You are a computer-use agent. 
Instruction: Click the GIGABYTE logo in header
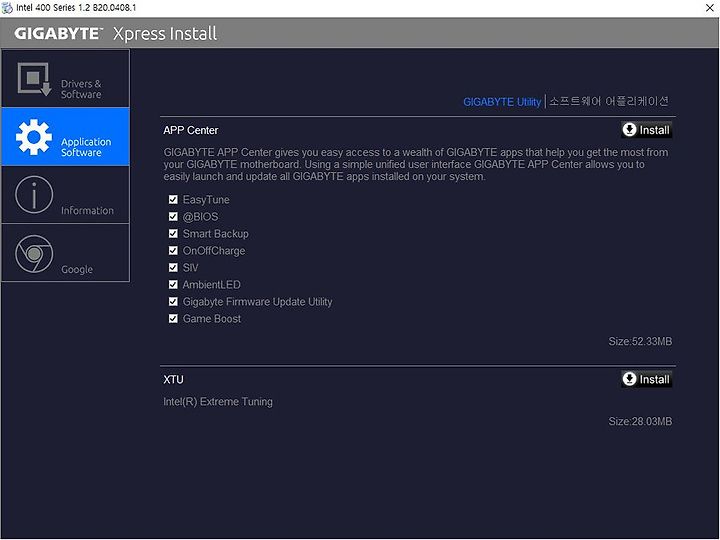tap(58, 34)
